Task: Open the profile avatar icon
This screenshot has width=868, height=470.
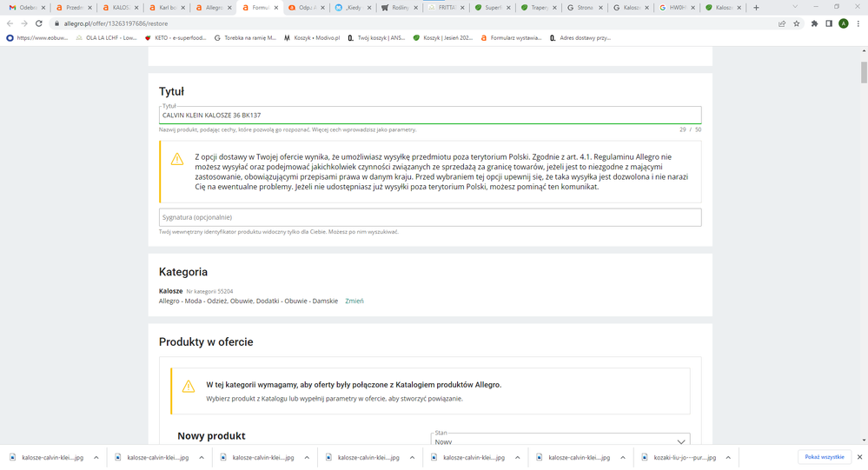Action: pyautogui.click(x=843, y=23)
